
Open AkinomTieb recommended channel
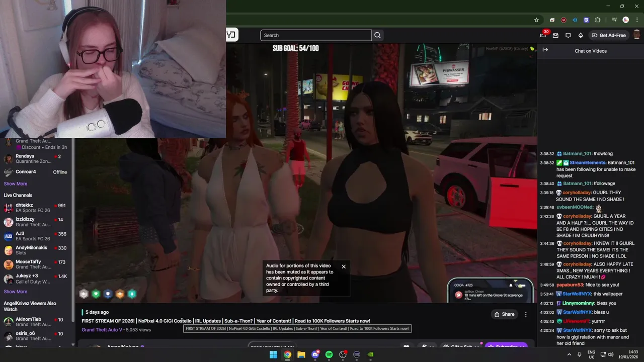36,322
